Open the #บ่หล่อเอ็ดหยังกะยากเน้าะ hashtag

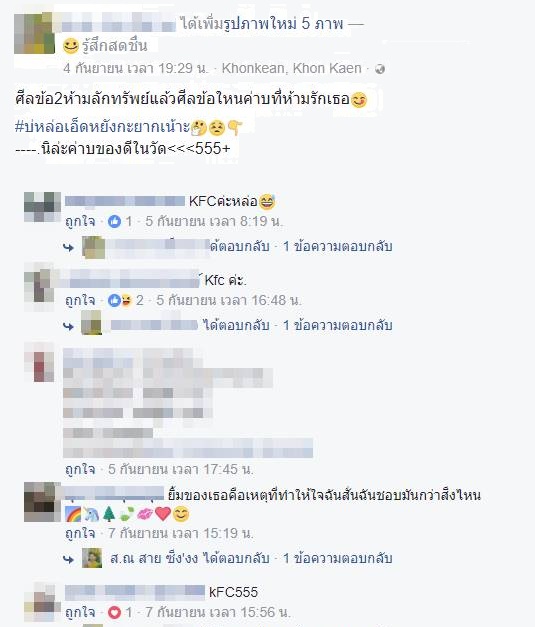102,127
